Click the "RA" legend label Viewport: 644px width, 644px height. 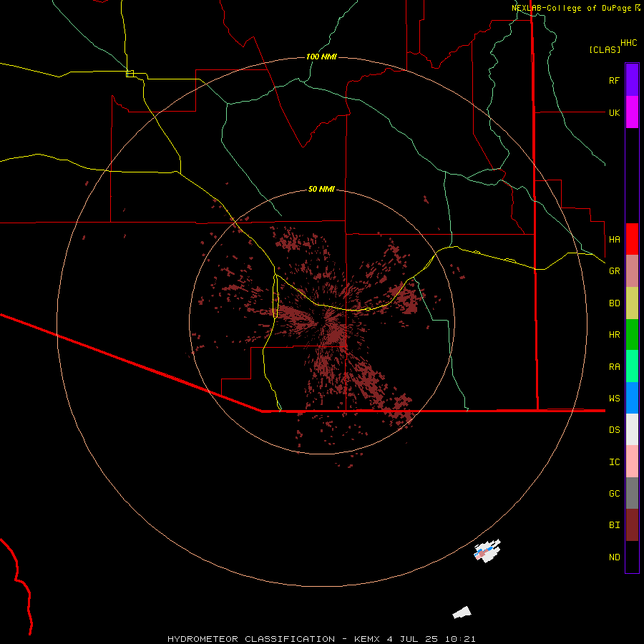click(x=614, y=367)
